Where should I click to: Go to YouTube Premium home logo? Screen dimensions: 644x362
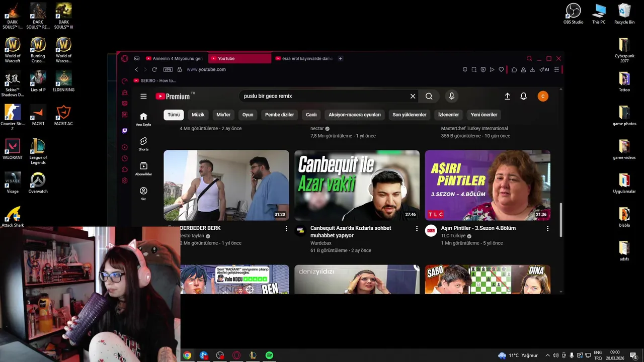(173, 96)
